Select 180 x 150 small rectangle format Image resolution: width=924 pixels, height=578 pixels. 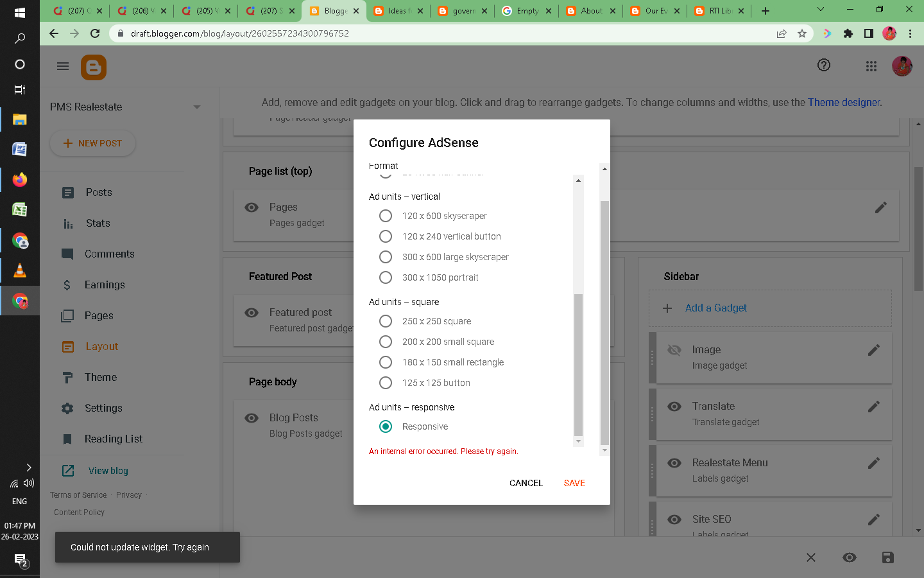pos(386,362)
